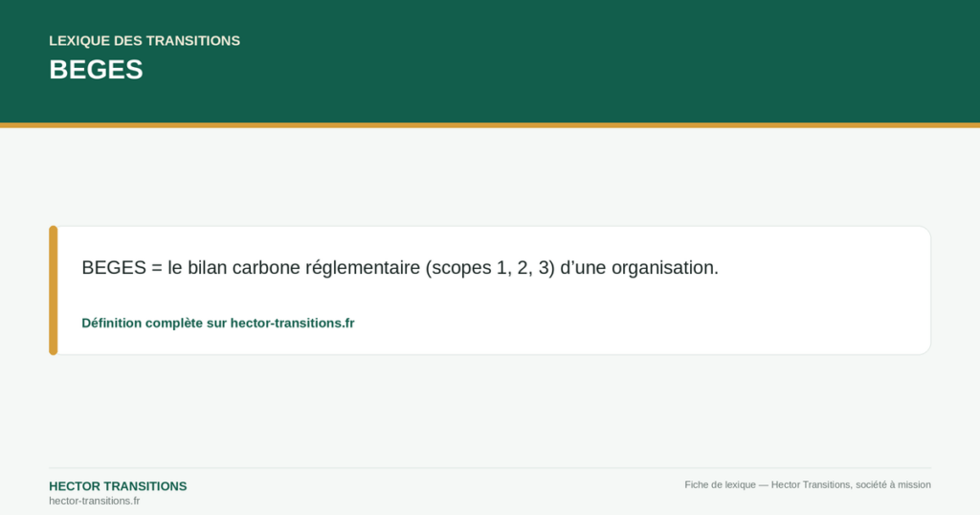Image resolution: width=980 pixels, height=515 pixels.
Task: Click the 'LEXIQUE DES TRANSITIONS' header label
Action: tap(145, 40)
